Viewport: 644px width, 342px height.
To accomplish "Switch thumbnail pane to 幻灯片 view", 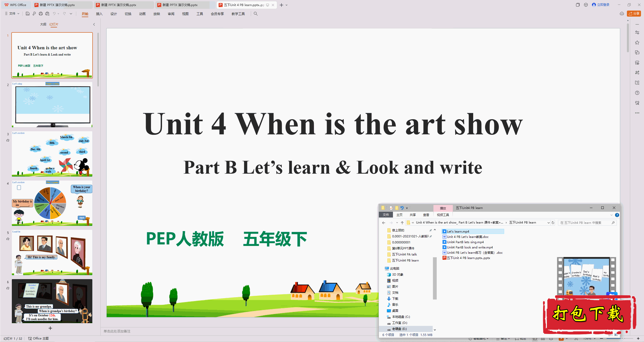I will (x=54, y=24).
